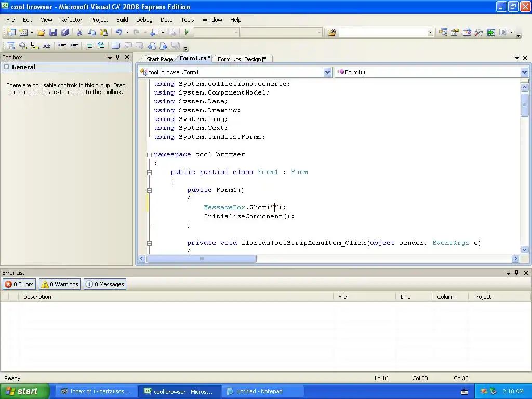
Task: Click the code editor horizontal scrollbar thumb
Action: click(202, 259)
